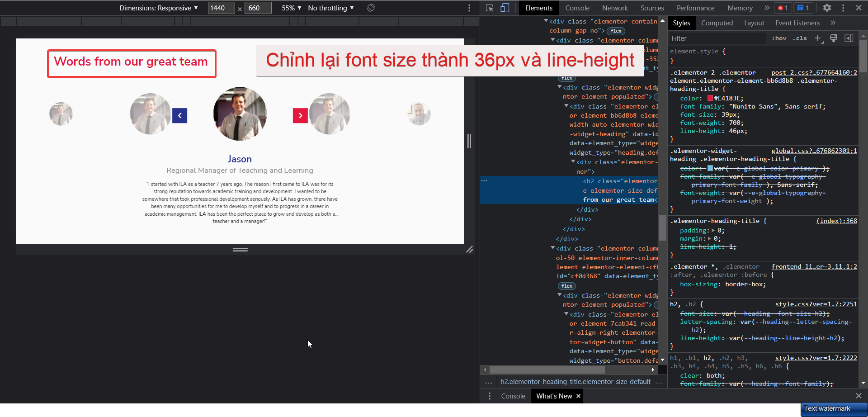868x417 pixels.
Task: Open Console tab in bottom drawer
Action: point(513,396)
